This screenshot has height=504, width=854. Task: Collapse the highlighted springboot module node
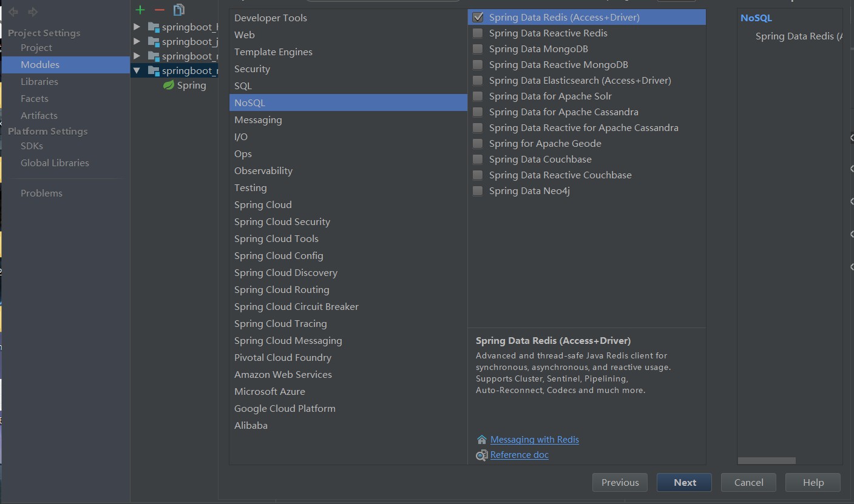137,71
